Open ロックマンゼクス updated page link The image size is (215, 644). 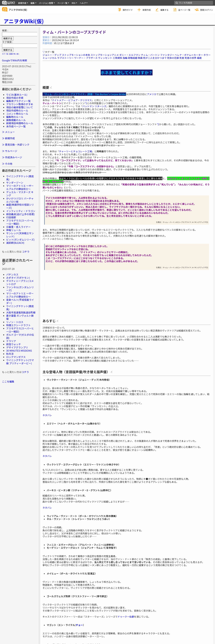pos(16,357)
